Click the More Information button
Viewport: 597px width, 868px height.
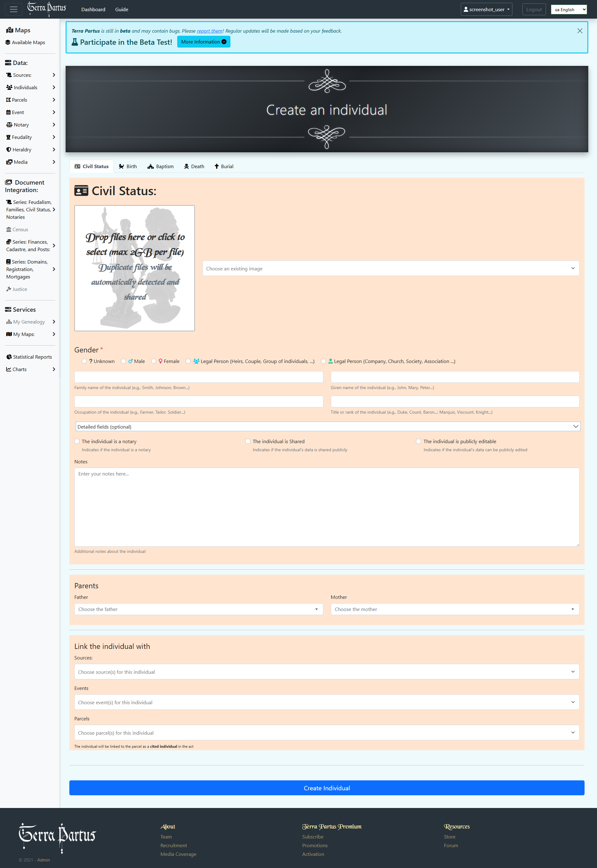pyautogui.click(x=203, y=42)
